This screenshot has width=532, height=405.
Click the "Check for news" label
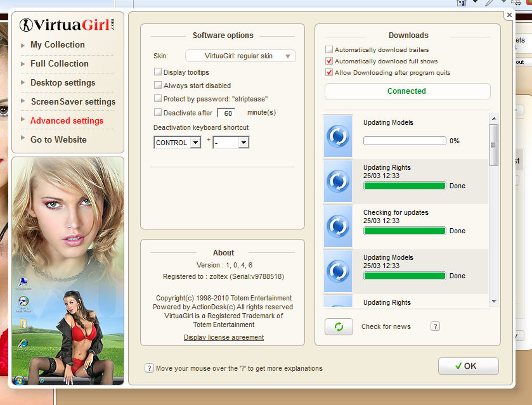(386, 326)
